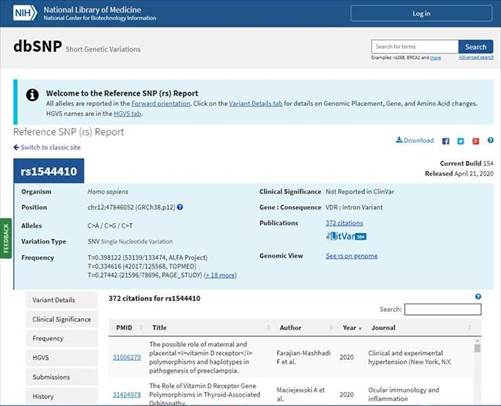The height and width of the screenshot is (406, 501).
Task: Open Advanced search link
Action: pos(476,58)
